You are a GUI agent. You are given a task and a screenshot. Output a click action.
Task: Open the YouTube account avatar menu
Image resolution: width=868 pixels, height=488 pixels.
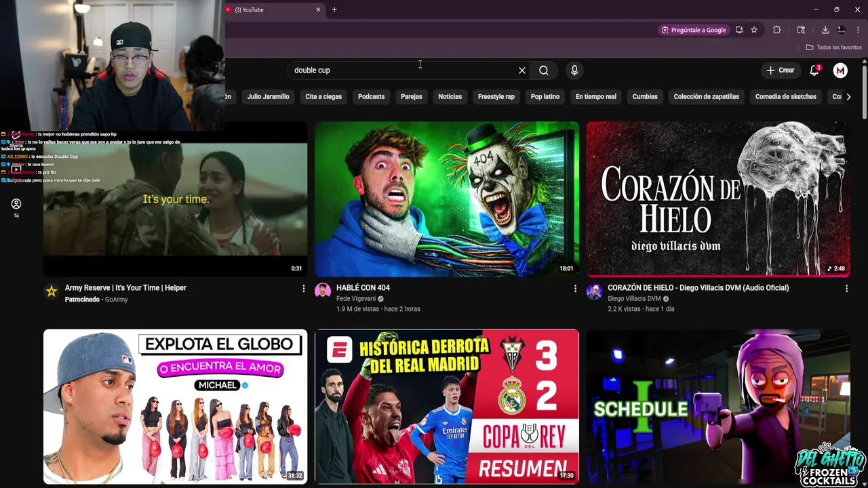[x=840, y=70]
